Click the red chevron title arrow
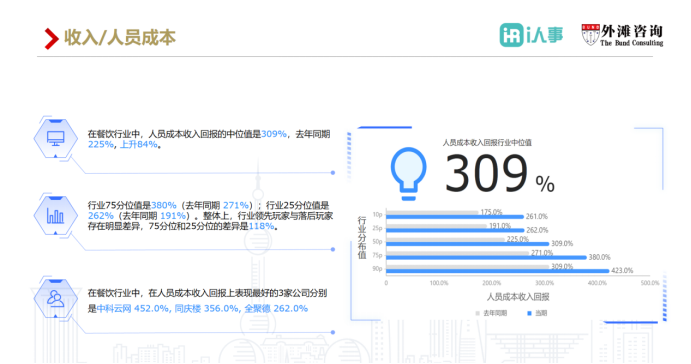 coord(52,38)
